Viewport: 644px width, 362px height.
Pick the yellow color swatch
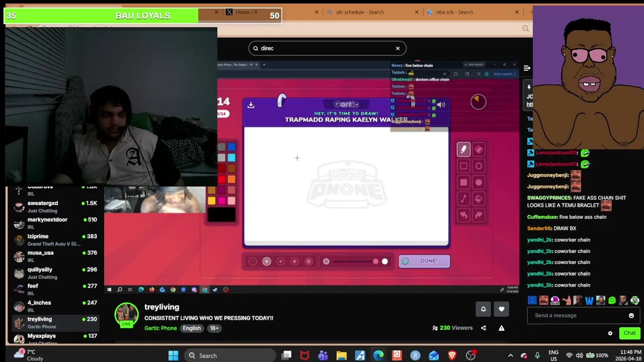pyautogui.click(x=212, y=201)
